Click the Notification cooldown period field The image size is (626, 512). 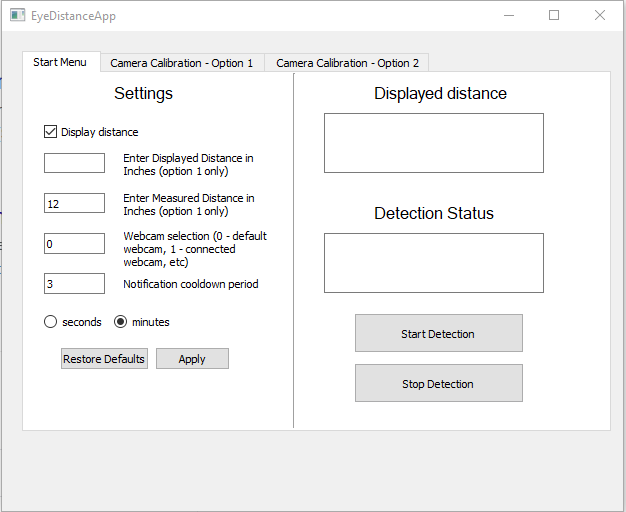74,284
